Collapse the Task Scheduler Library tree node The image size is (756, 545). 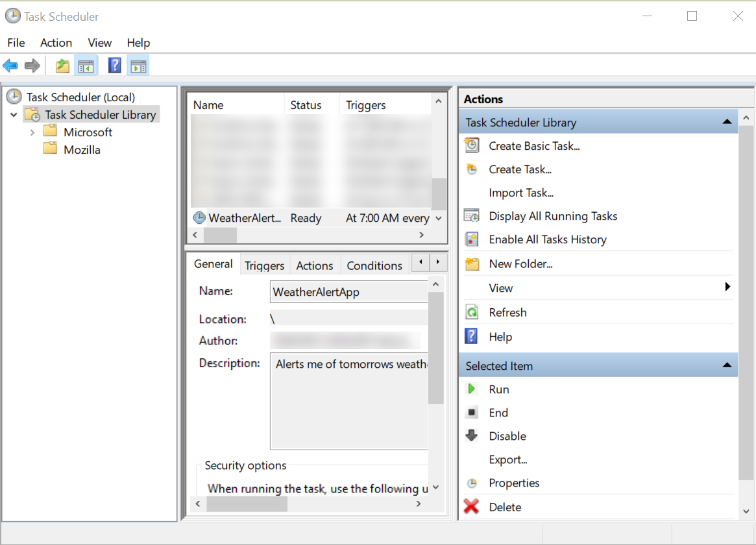click(14, 115)
